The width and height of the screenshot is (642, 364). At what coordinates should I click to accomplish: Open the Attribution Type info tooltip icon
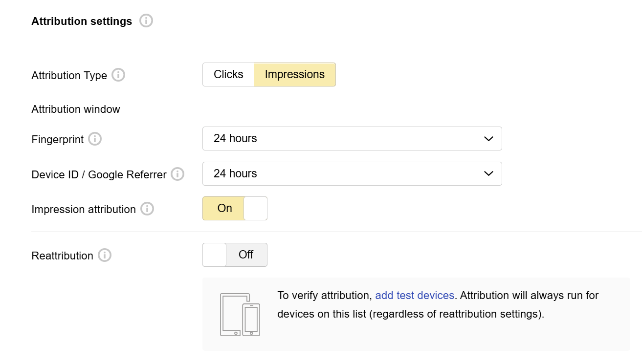point(118,75)
